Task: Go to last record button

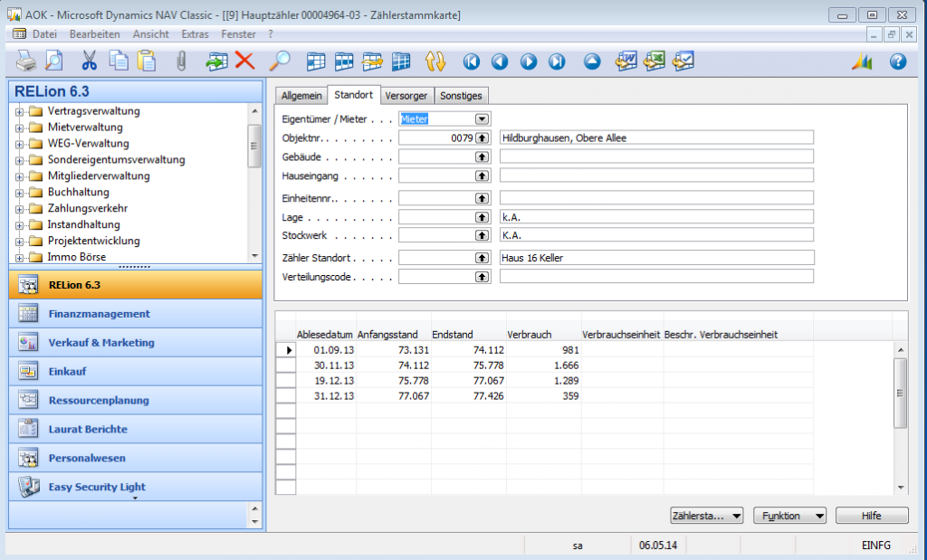Action: coord(557,62)
